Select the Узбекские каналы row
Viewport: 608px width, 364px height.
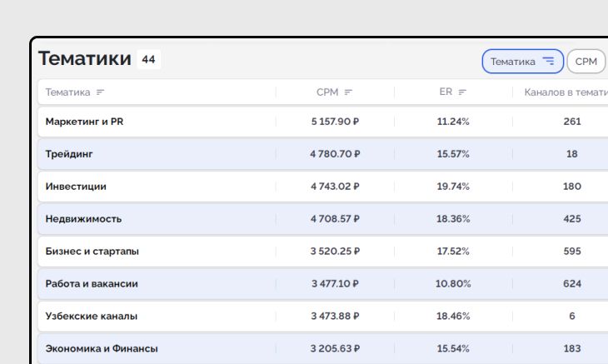(92, 317)
